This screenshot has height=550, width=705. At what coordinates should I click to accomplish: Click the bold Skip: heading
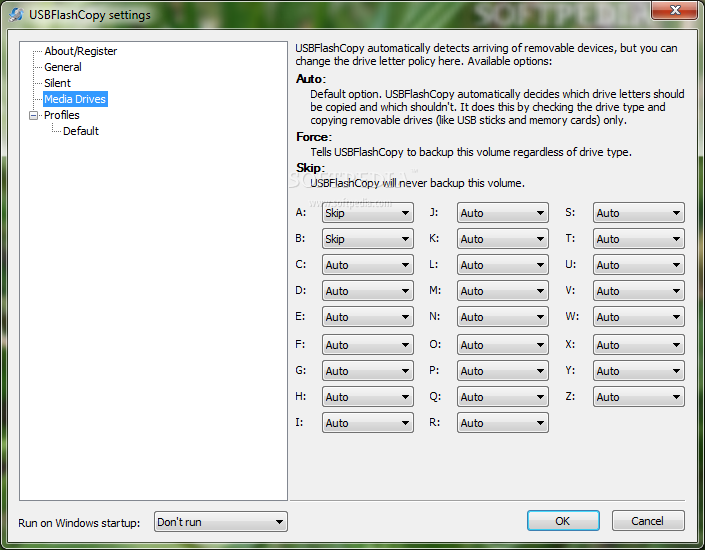click(x=310, y=168)
